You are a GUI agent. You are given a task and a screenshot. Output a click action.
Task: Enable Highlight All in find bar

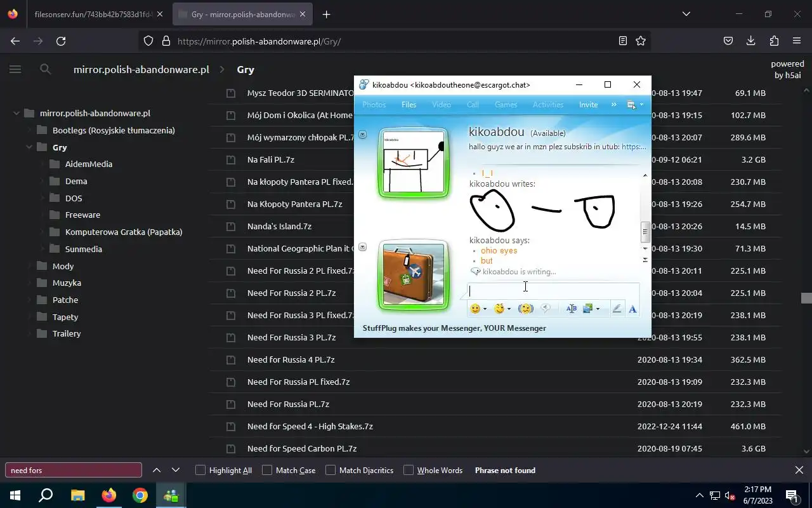pyautogui.click(x=200, y=470)
